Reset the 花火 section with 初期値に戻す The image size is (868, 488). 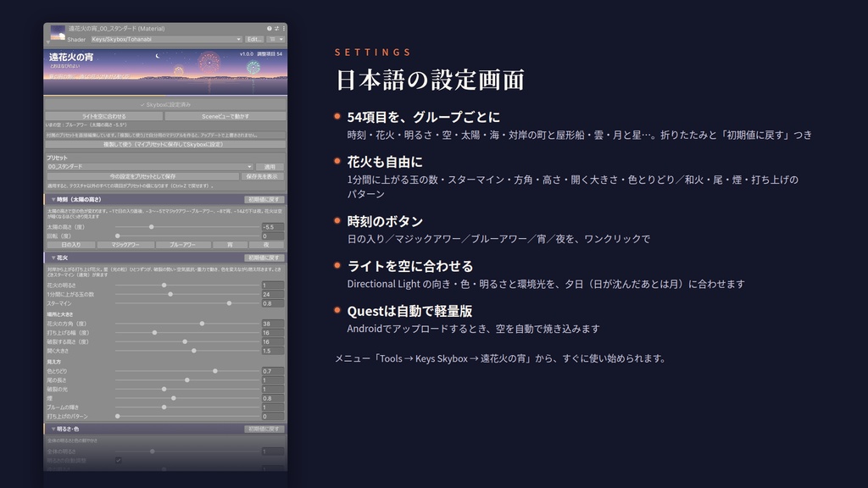pyautogui.click(x=264, y=258)
